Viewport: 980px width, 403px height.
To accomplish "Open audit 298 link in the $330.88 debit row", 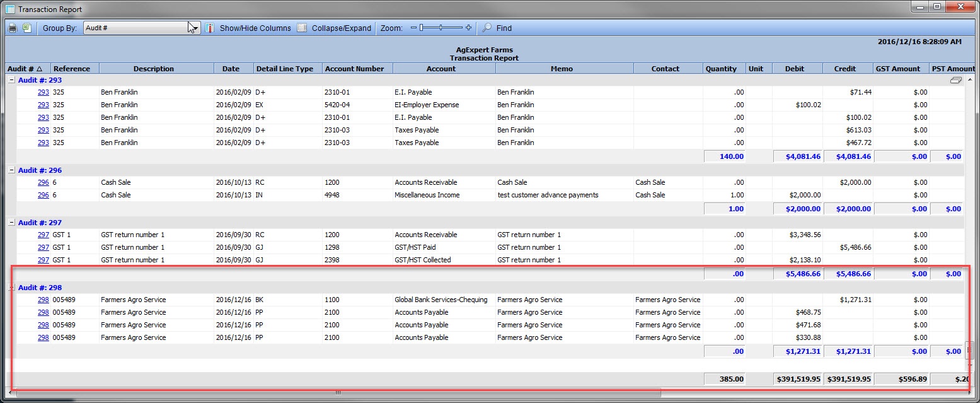I will (43, 337).
